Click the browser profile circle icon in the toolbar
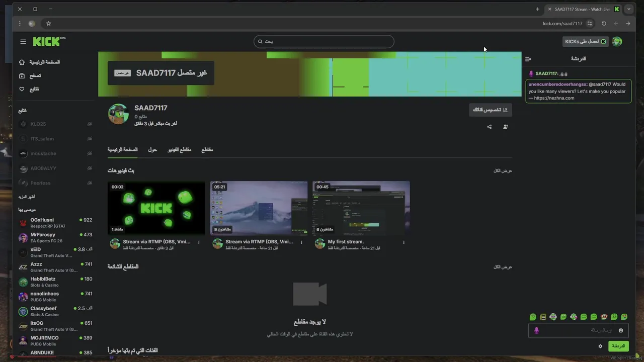The height and width of the screenshot is (362, 644). coord(32,23)
